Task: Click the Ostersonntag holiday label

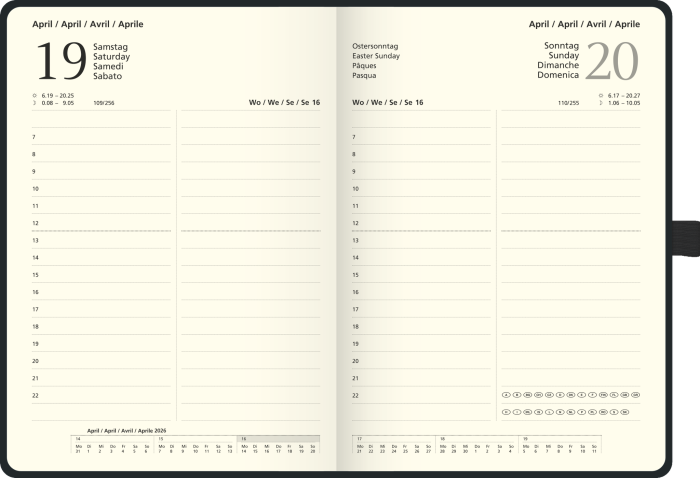Action: [x=375, y=47]
